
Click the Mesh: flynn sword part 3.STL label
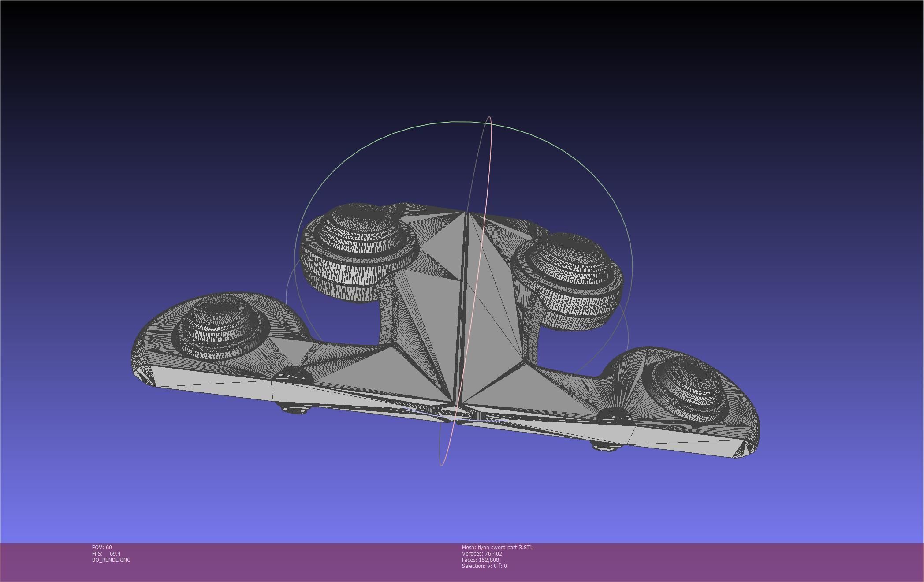tap(497, 547)
